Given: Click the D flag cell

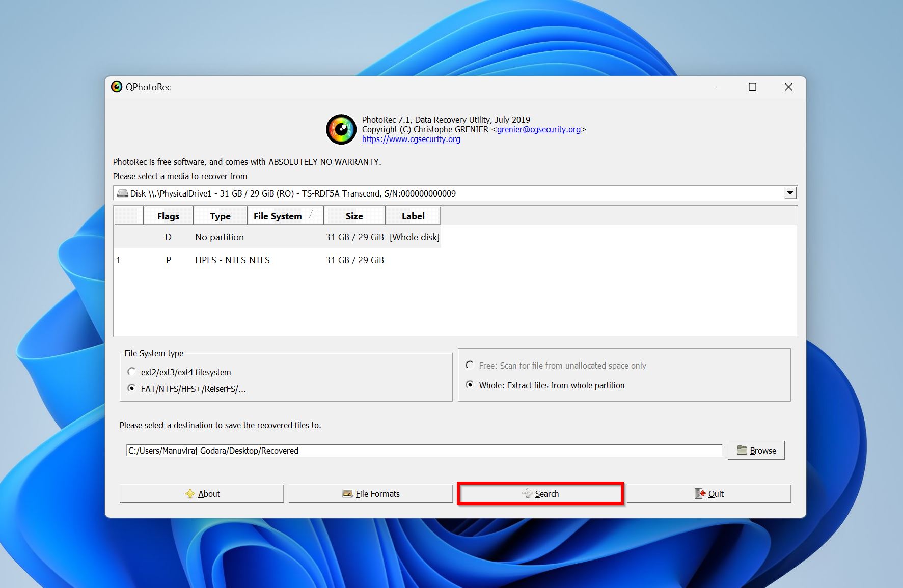Looking at the screenshot, I should pyautogui.click(x=168, y=237).
